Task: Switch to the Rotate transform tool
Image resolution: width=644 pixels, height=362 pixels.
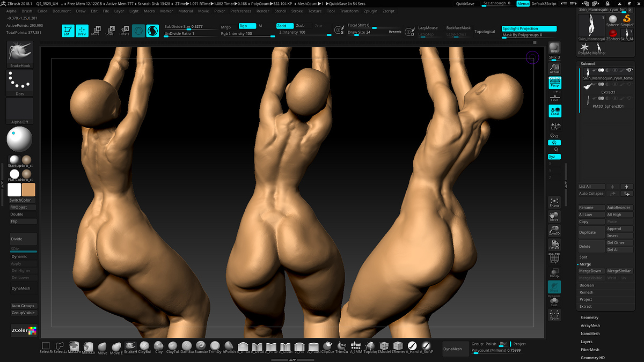Action: click(124, 31)
